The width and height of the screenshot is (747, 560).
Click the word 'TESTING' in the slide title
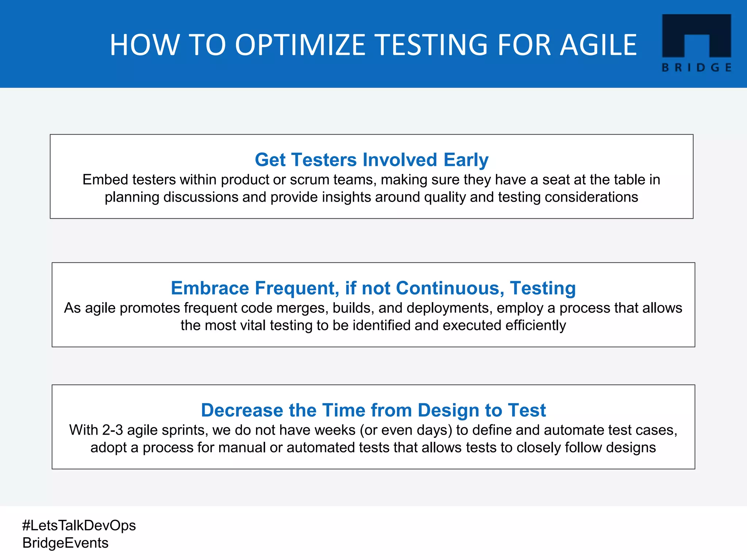[x=431, y=45]
